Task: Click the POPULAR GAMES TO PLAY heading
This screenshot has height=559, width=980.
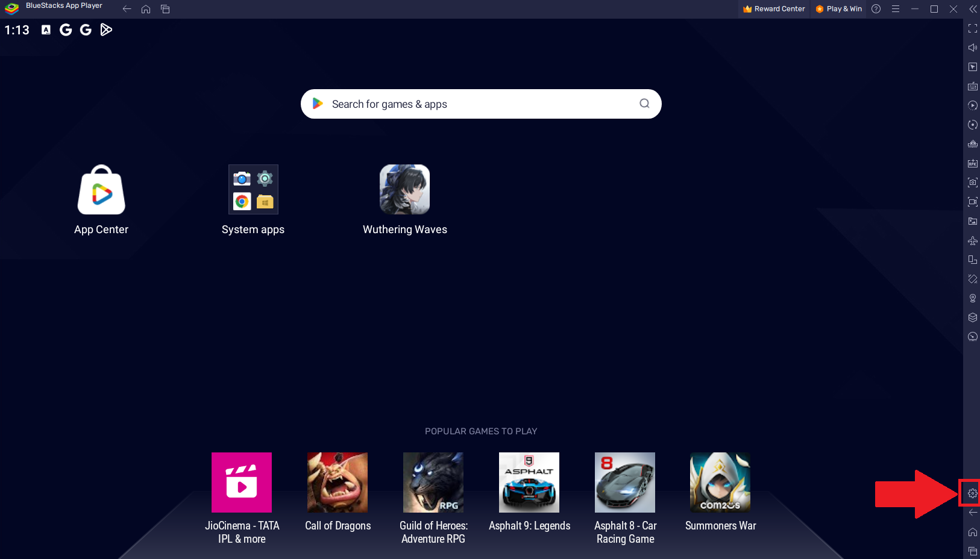Action: click(x=481, y=431)
